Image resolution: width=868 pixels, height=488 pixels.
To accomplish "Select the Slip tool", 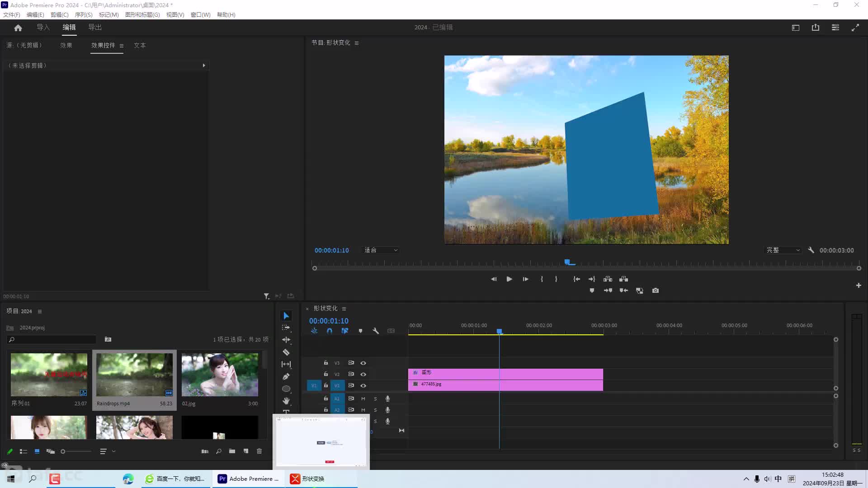I will [286, 364].
